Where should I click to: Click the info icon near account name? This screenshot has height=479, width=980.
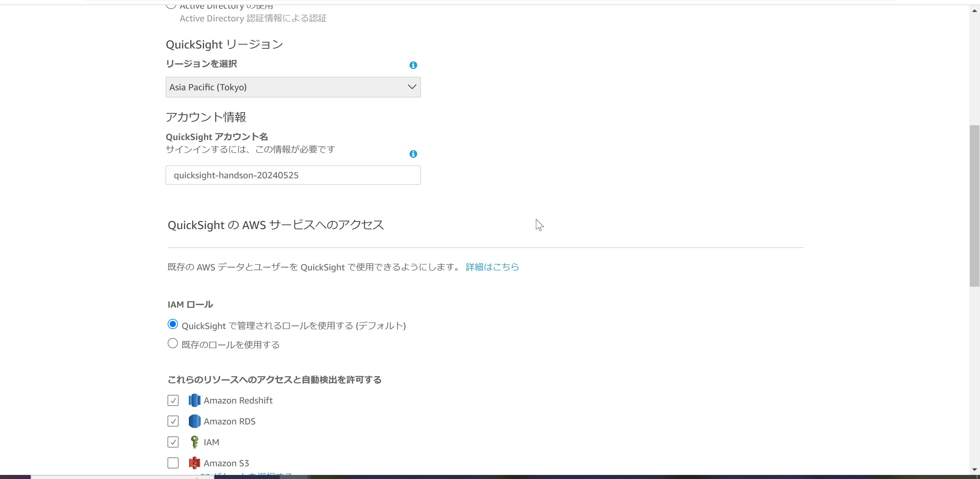413,154
